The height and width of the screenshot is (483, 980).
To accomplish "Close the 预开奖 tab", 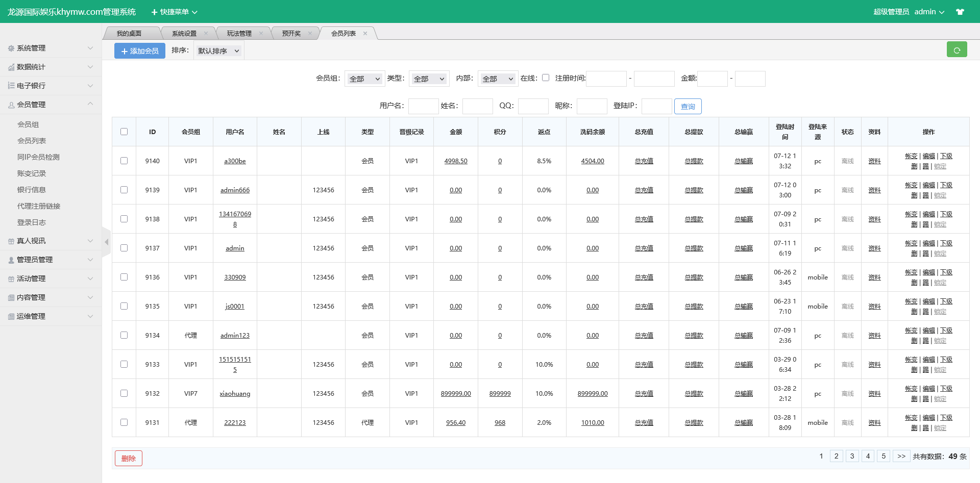I will tap(310, 34).
